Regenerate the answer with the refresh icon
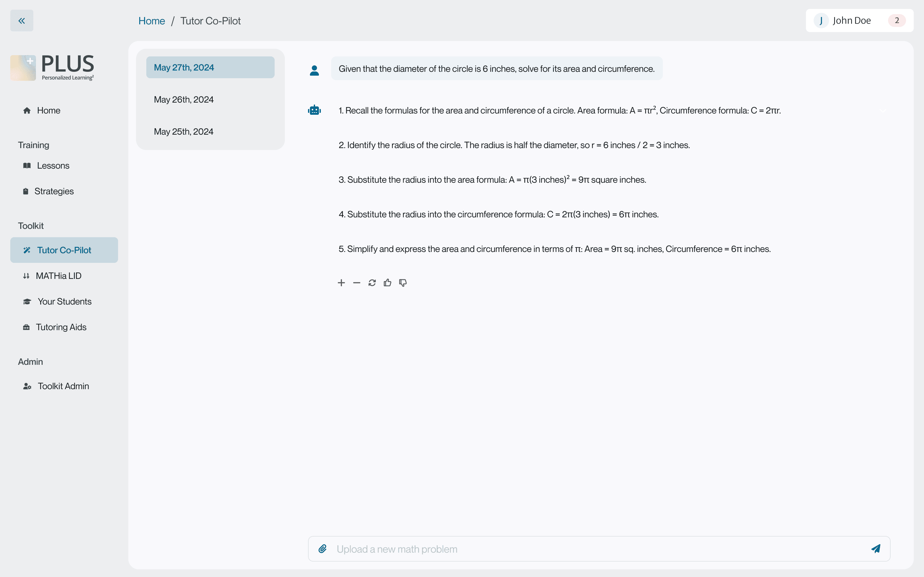The height and width of the screenshot is (577, 924). 372,283
